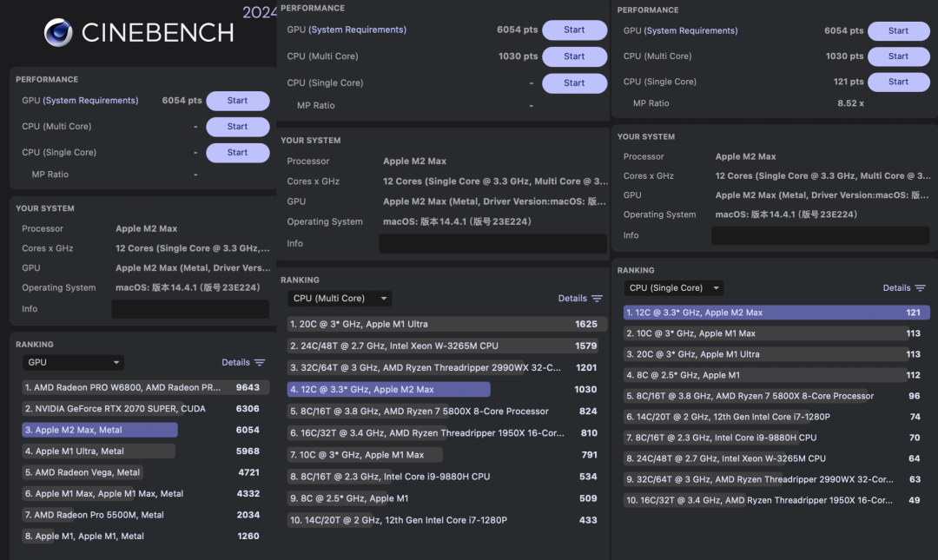Select AMD Radeon Vega, Metal ranking row
Screen dimensions: 938x560
[x=145, y=472]
